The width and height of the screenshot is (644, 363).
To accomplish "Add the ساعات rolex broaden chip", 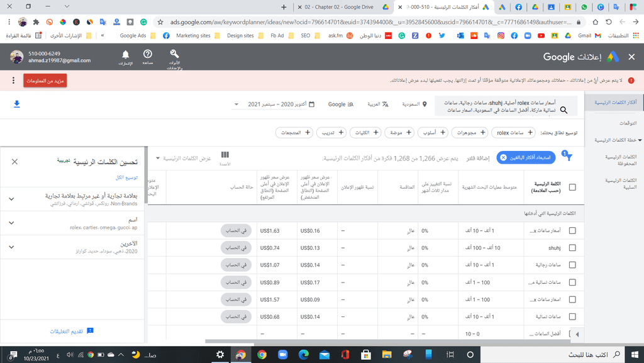I will point(514,133).
